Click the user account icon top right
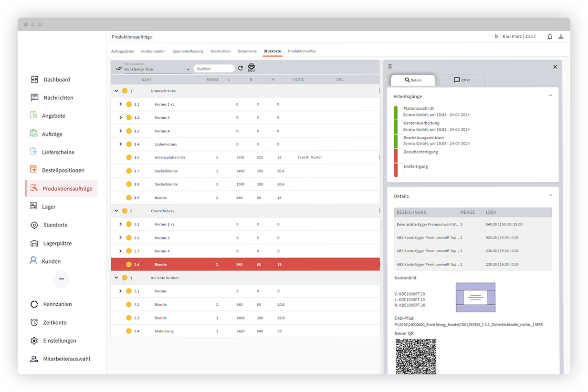This screenshot has height=392, width=588. [x=561, y=37]
